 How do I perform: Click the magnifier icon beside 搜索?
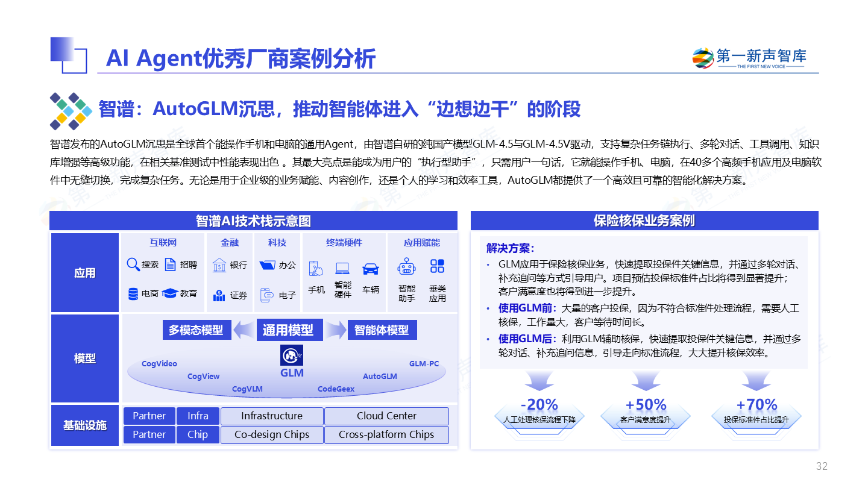point(133,264)
